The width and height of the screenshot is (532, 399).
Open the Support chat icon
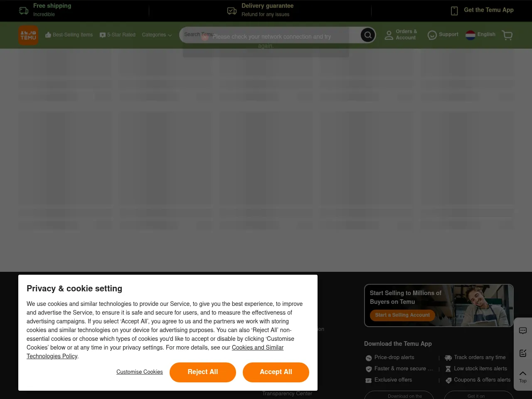tap(432, 35)
